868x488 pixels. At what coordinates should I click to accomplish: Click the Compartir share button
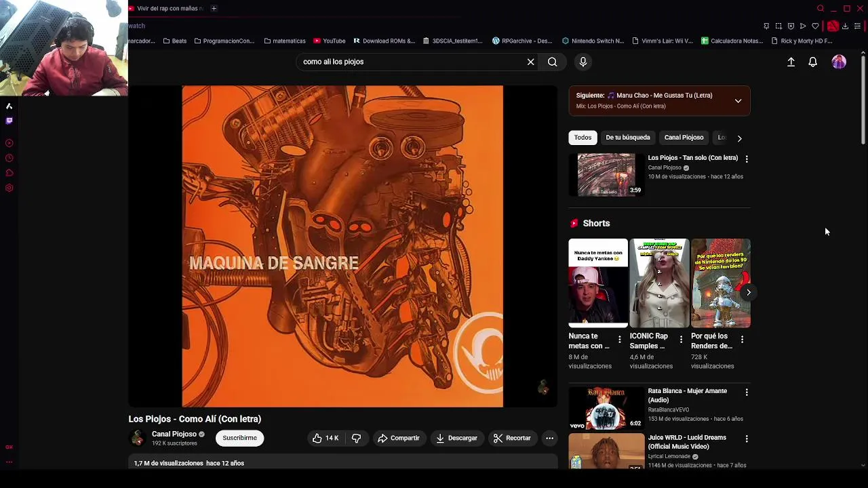point(399,438)
